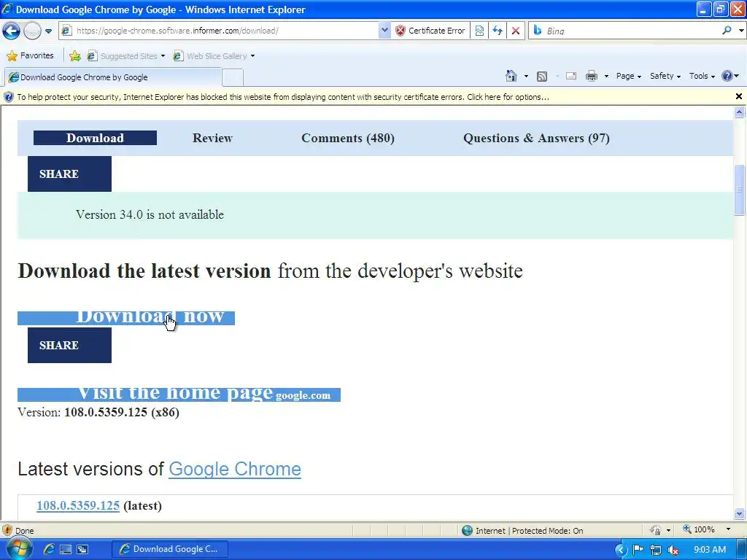Screen dimensions: 747x560
Task: Open the Favorites center
Action: point(30,55)
